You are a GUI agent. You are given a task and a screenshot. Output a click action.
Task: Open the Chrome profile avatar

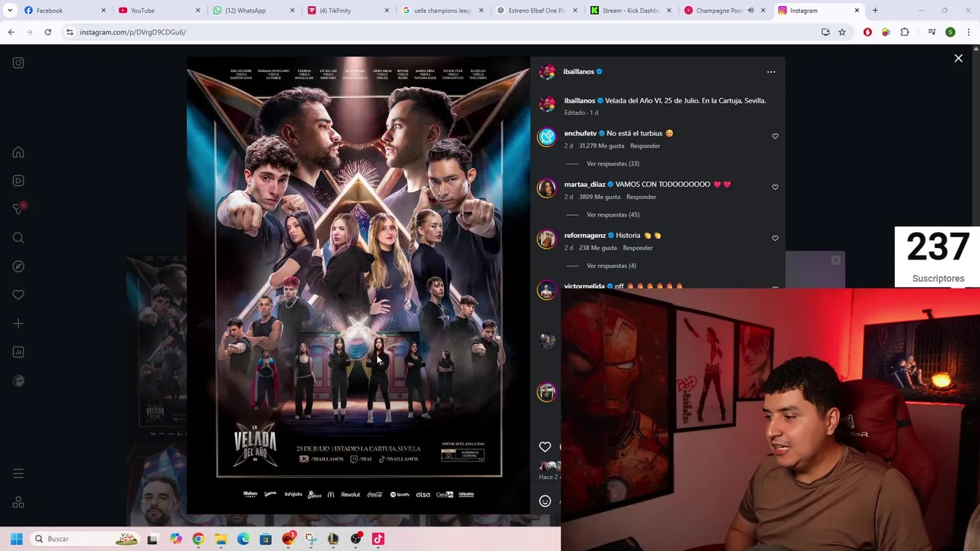tap(950, 32)
